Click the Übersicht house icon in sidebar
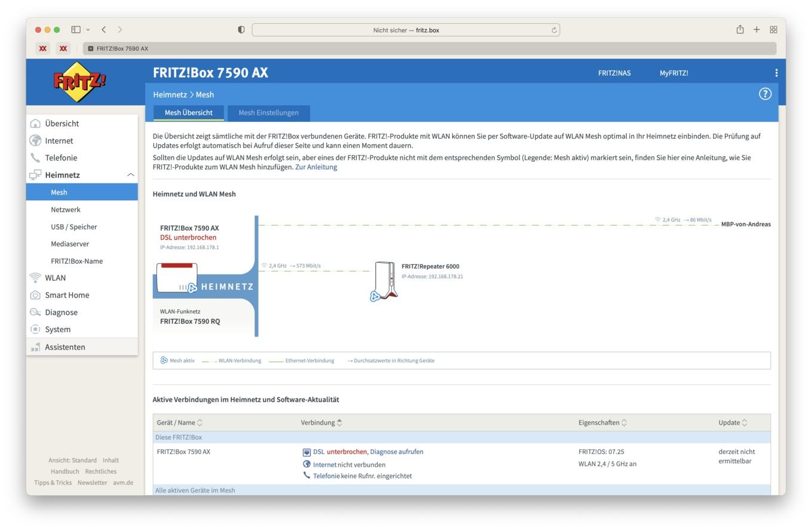This screenshot has height=530, width=812. coord(35,124)
